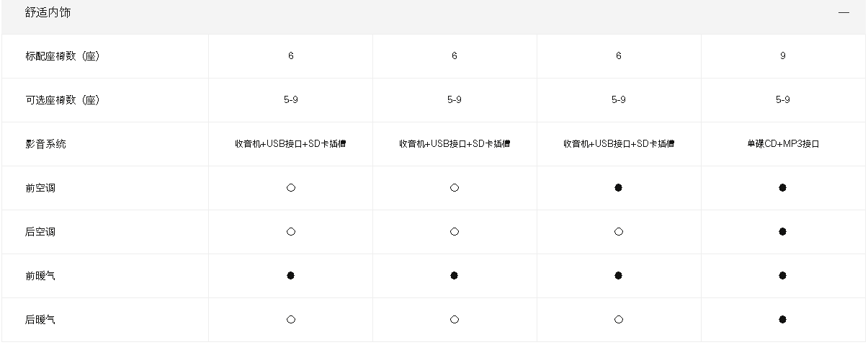Click the hollow circle for 后暖气 in second model column

[x=455, y=320]
